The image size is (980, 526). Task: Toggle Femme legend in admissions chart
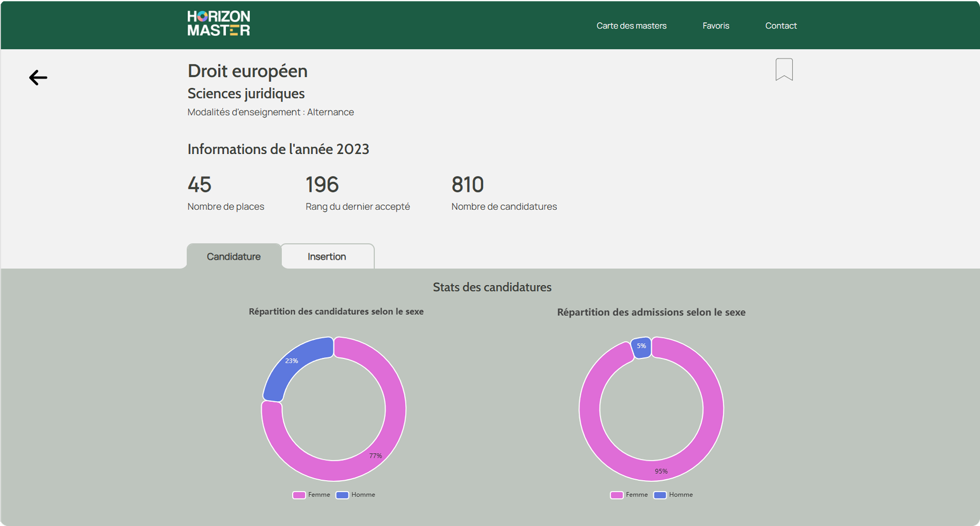[x=629, y=495]
